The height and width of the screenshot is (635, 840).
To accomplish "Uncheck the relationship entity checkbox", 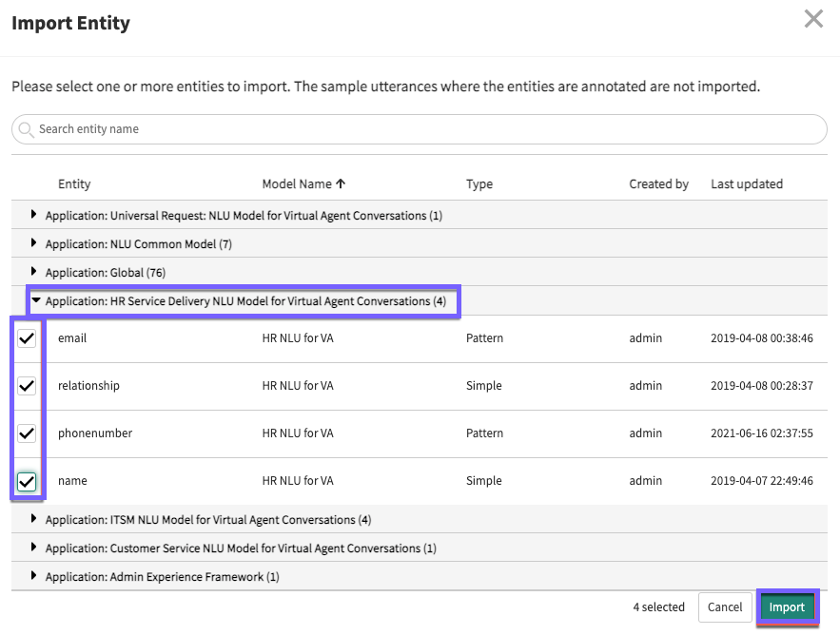I will pyautogui.click(x=27, y=386).
